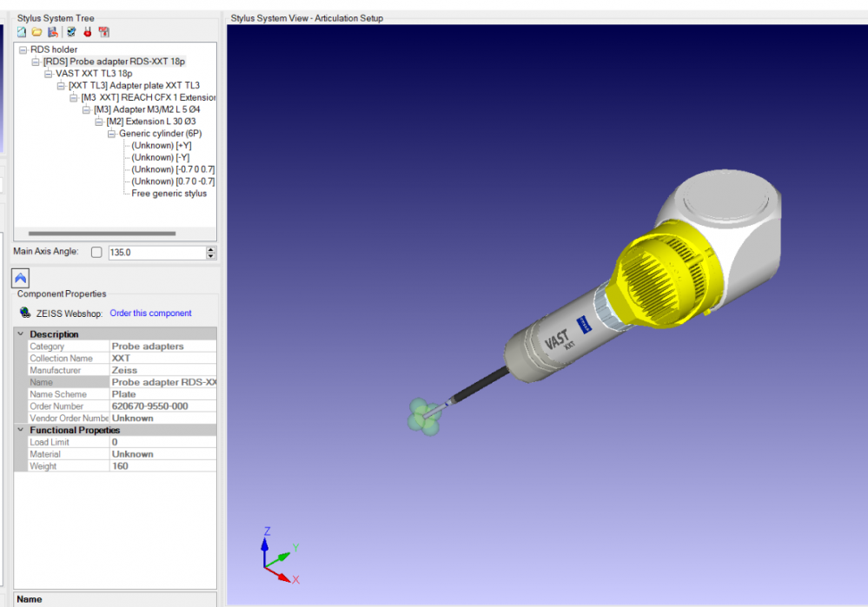868x607 pixels.
Task: Collapse the Functional Properties section
Action: [21, 430]
